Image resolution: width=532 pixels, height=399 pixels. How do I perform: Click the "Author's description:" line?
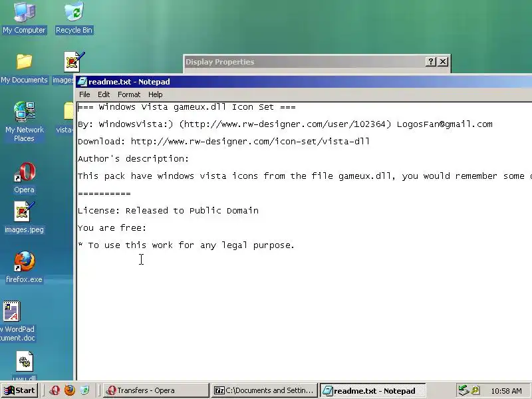134,159
